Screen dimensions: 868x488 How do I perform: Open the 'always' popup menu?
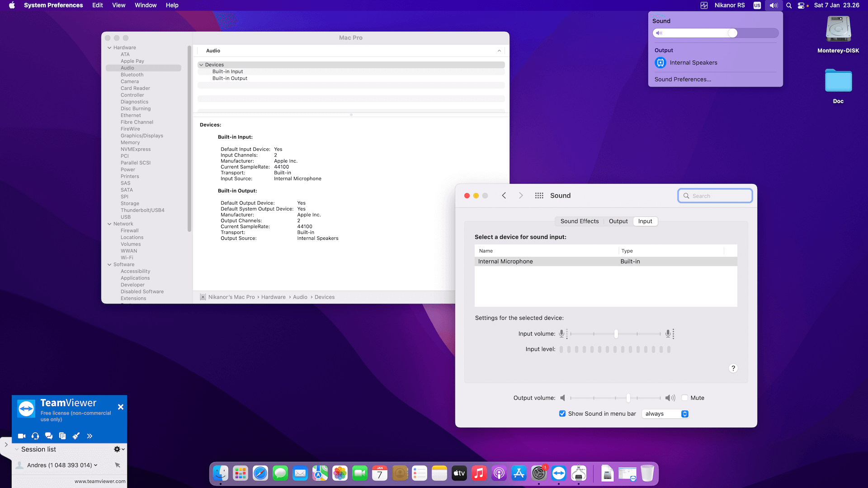(x=665, y=414)
